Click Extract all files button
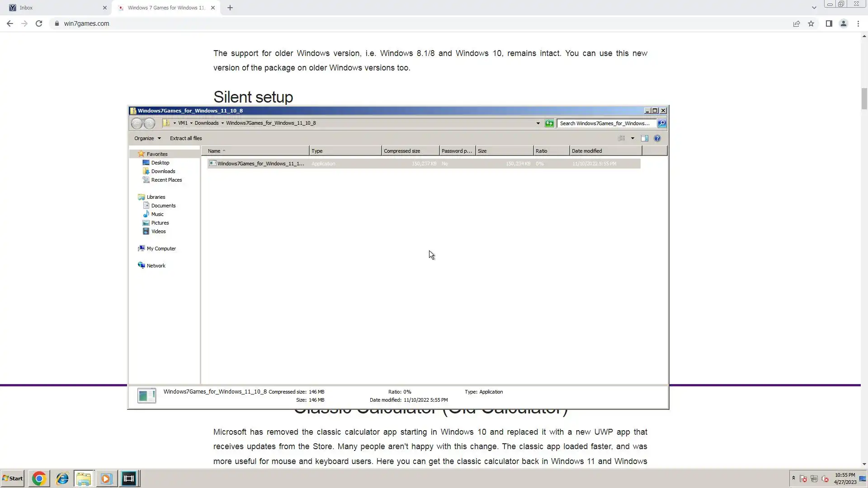868x488 pixels. coord(186,138)
